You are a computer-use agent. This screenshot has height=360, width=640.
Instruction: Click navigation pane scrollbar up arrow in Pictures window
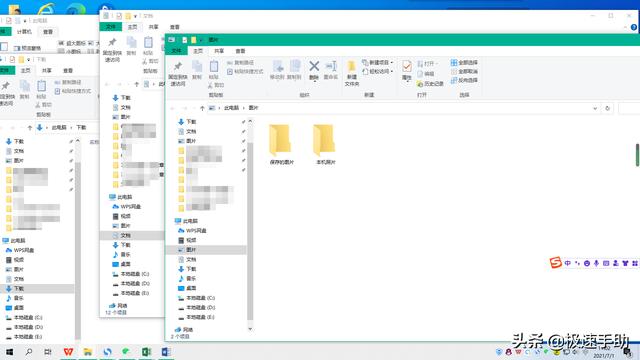[x=250, y=121]
